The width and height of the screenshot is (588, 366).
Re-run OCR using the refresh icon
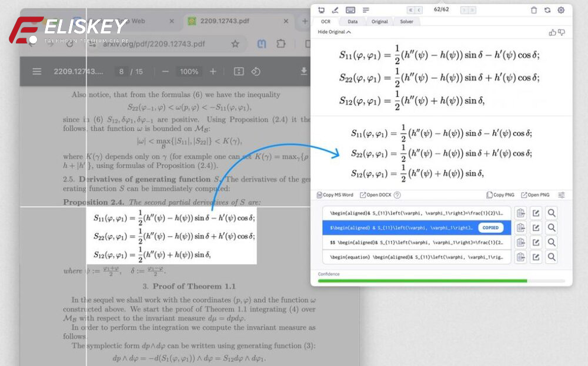[547, 10]
